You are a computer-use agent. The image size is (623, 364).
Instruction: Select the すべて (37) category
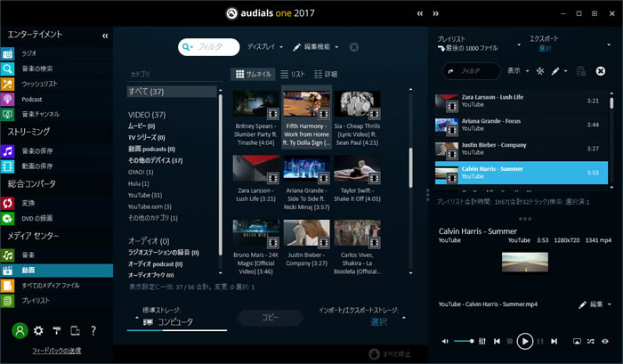click(x=172, y=92)
